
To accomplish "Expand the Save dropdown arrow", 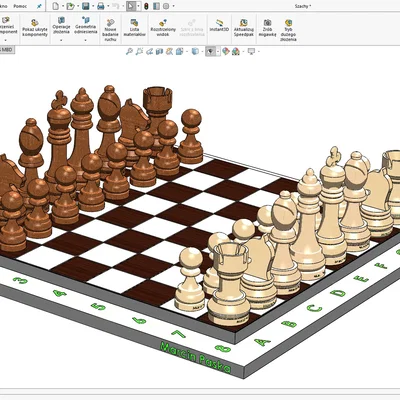I will [x=93, y=6].
